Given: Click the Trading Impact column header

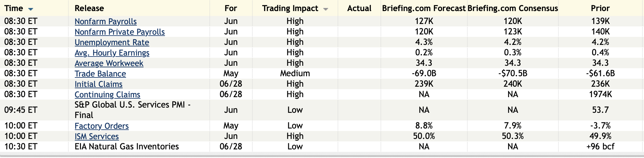Looking at the screenshot, I should point(290,8).
